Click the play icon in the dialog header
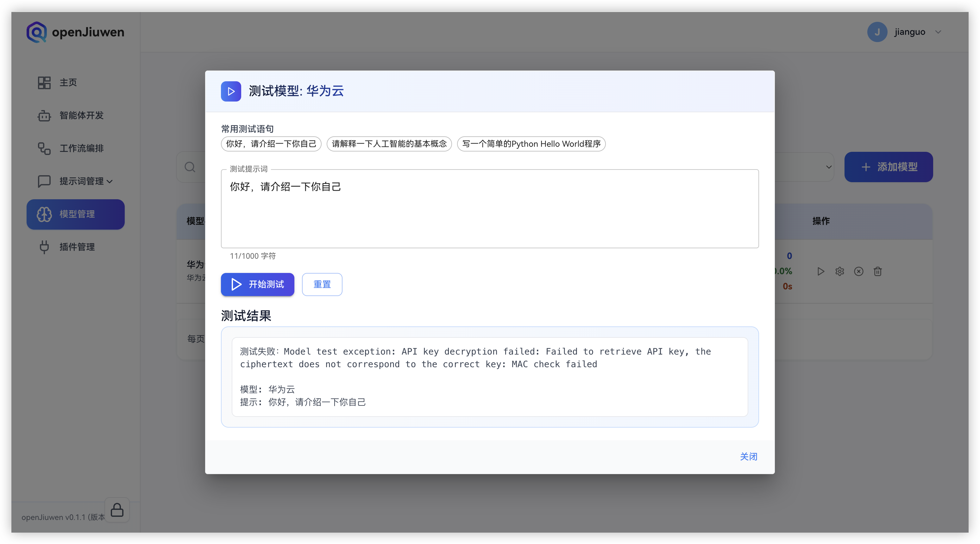 (x=230, y=91)
